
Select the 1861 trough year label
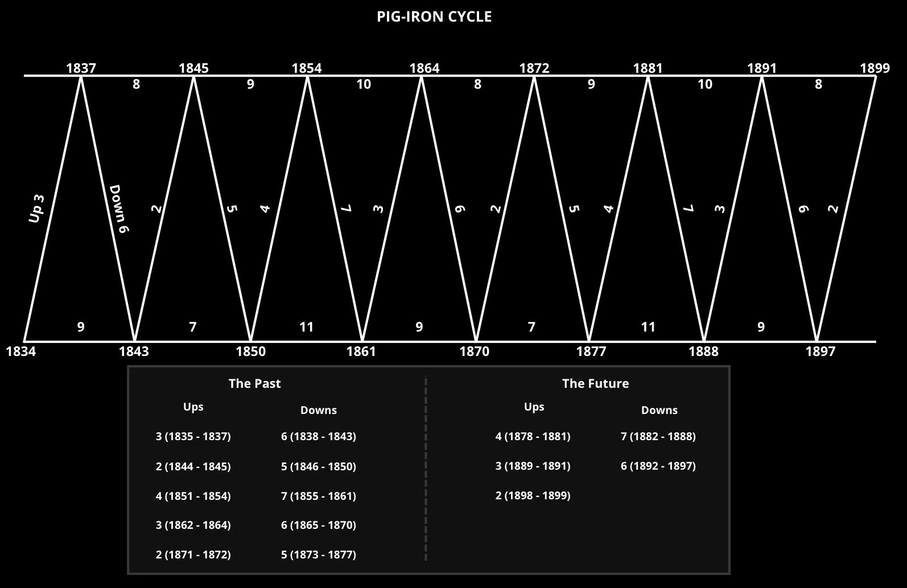(x=361, y=351)
